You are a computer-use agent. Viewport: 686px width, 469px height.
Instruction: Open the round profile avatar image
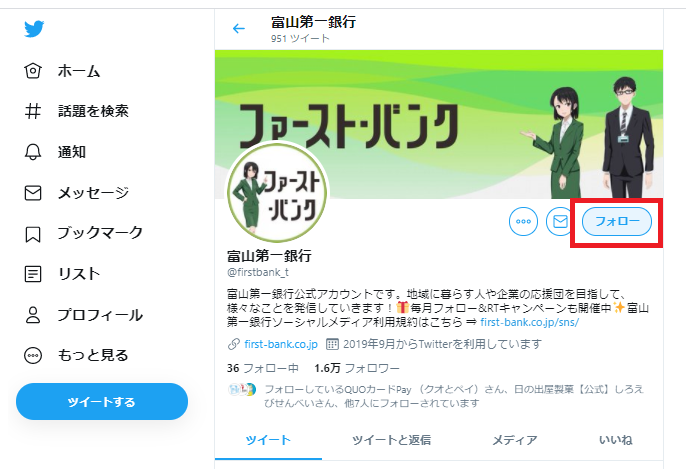click(277, 192)
